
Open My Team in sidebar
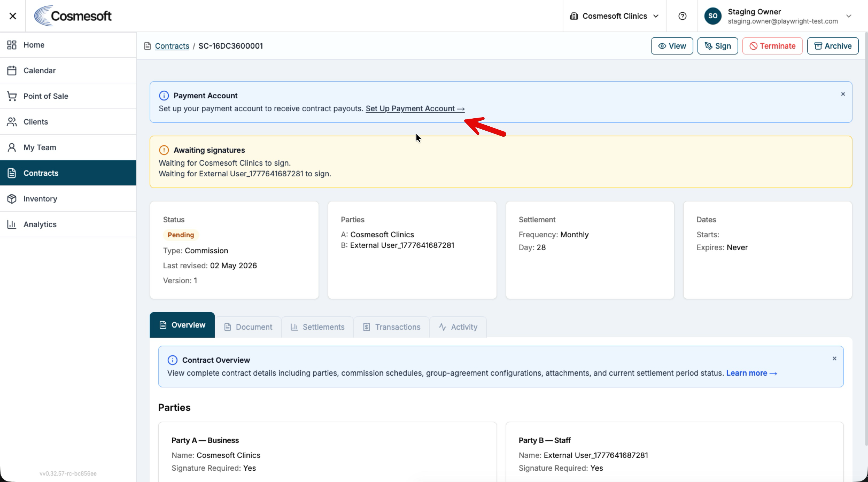point(68,147)
